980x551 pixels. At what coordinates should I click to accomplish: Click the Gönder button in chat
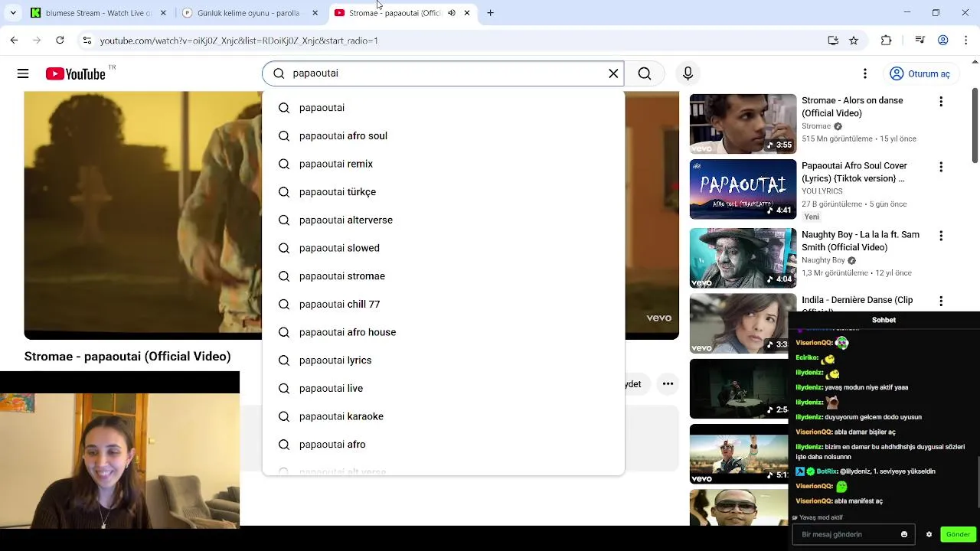pos(958,534)
